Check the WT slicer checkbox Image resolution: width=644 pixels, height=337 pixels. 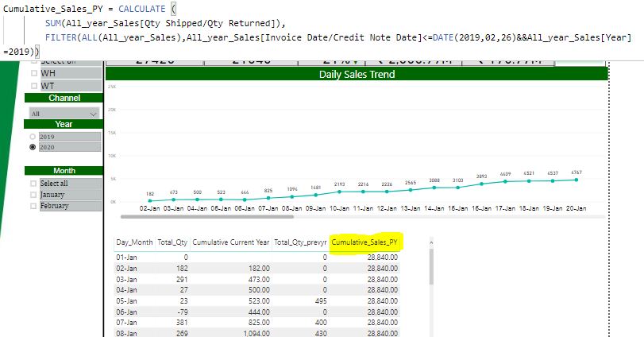point(34,86)
